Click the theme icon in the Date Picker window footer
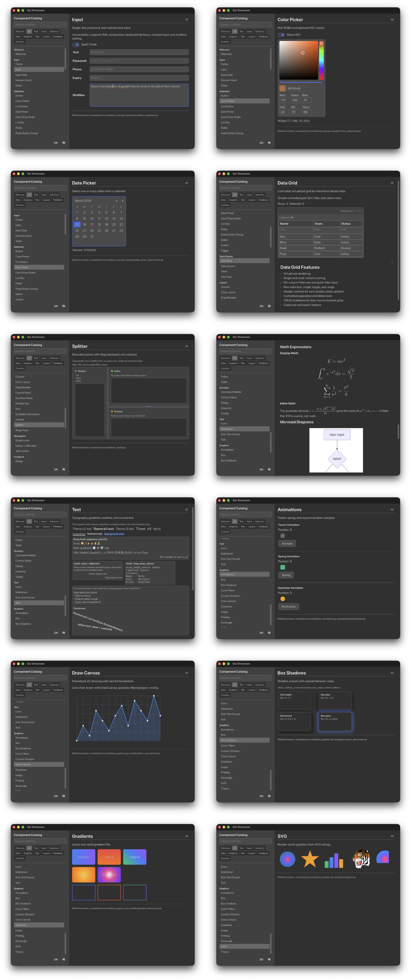Viewport: 411px width, 980px height. coord(64,306)
